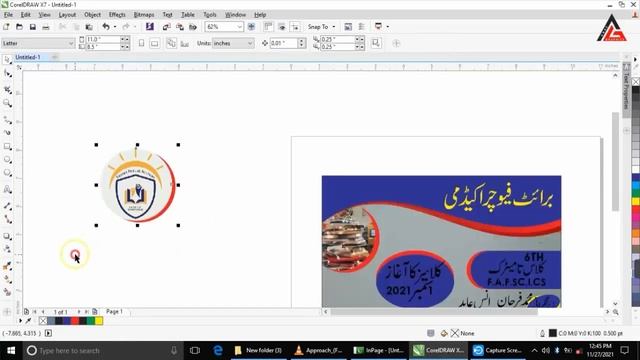Select the Pick tool in toolbox
The height and width of the screenshot is (360, 640).
point(7,60)
